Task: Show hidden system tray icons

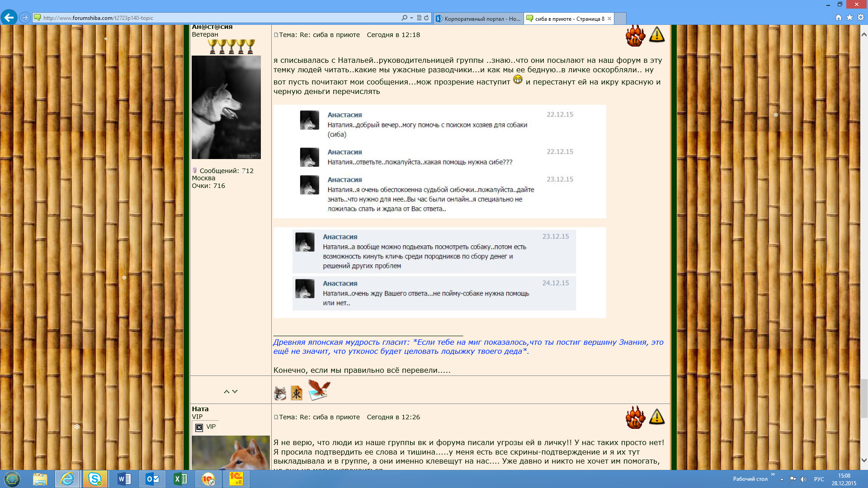Action: (x=782, y=479)
